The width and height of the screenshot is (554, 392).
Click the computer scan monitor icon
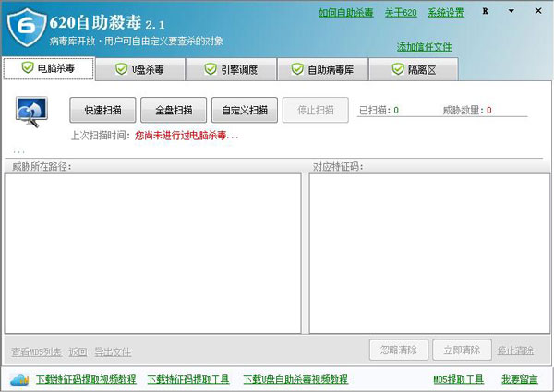(31, 112)
